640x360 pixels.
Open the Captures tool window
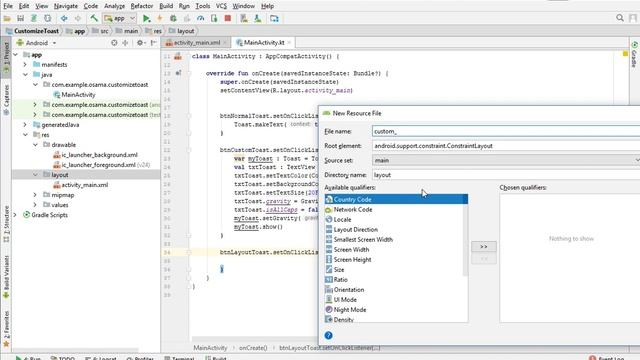6,99
